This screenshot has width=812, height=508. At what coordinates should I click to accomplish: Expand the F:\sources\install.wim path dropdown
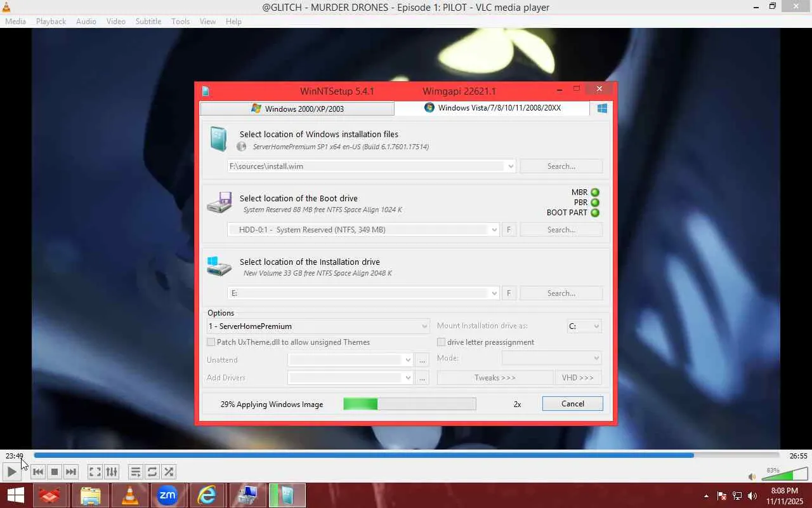pos(510,166)
